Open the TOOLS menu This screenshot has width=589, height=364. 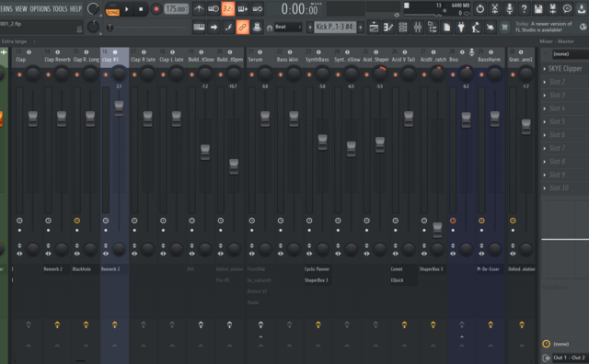point(60,8)
